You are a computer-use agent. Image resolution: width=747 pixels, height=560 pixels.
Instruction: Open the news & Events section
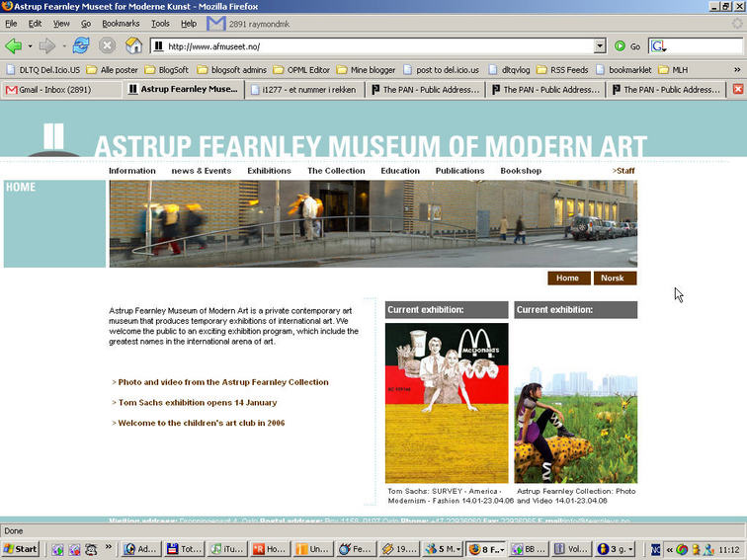coord(201,171)
